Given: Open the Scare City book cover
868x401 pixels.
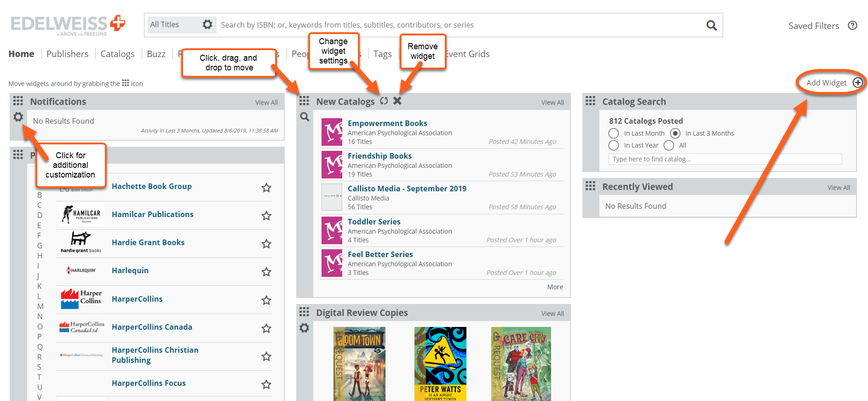Looking at the screenshot, I should (x=521, y=364).
